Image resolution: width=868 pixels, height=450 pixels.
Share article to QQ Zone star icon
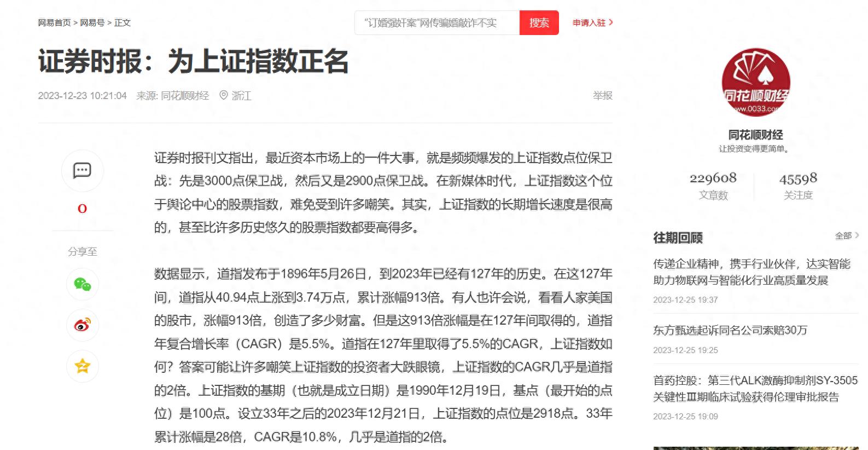pyautogui.click(x=83, y=366)
